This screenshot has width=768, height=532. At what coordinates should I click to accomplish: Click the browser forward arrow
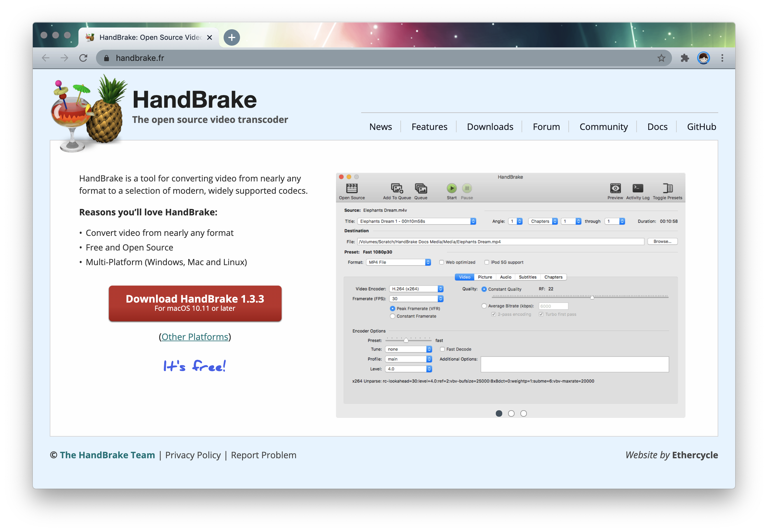64,58
